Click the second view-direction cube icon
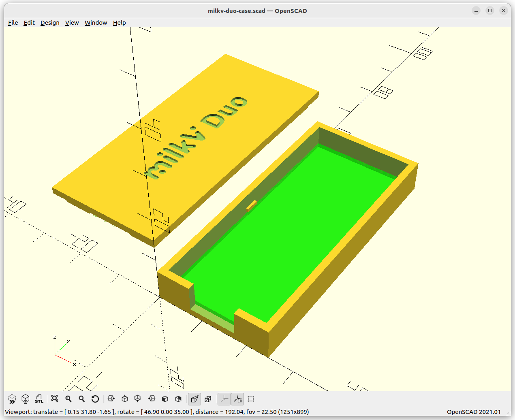The height and width of the screenshot is (420, 515). pyautogui.click(x=125, y=399)
